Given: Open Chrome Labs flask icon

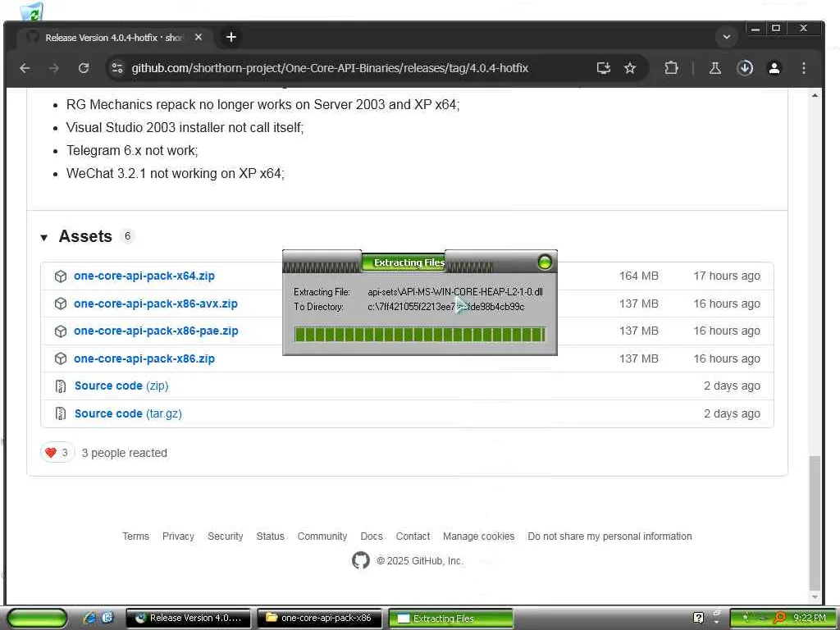Looking at the screenshot, I should [715, 68].
